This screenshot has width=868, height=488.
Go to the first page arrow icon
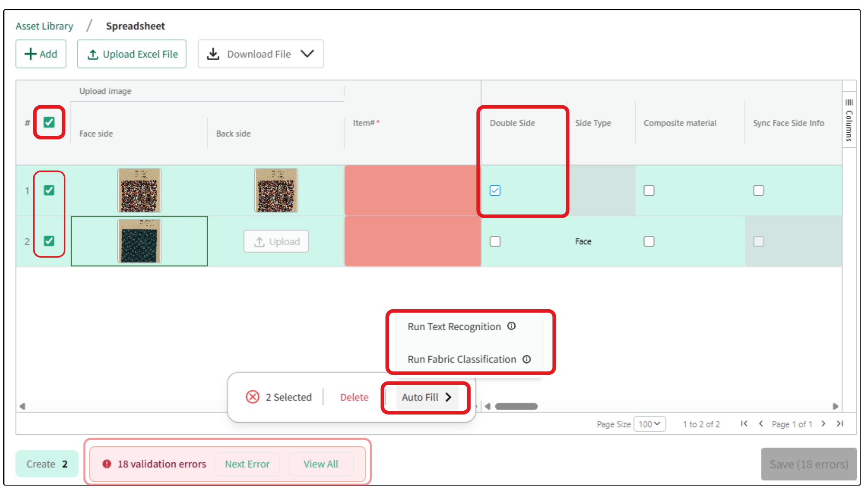click(744, 424)
